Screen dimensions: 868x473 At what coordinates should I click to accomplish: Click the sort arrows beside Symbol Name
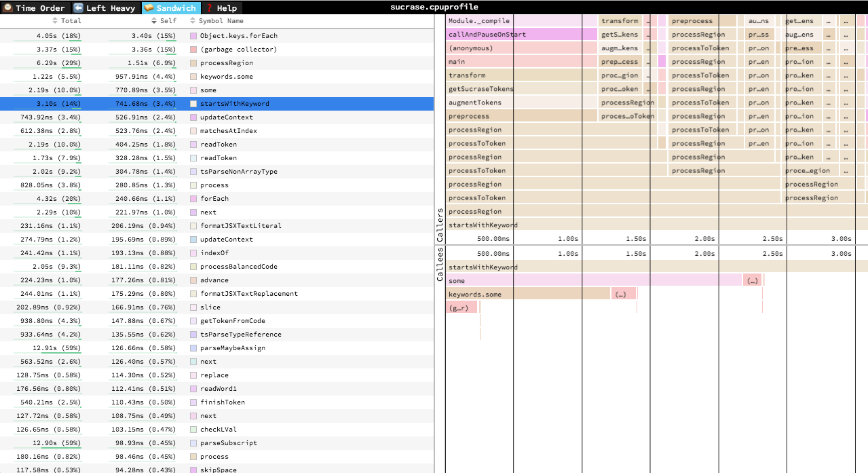point(193,21)
